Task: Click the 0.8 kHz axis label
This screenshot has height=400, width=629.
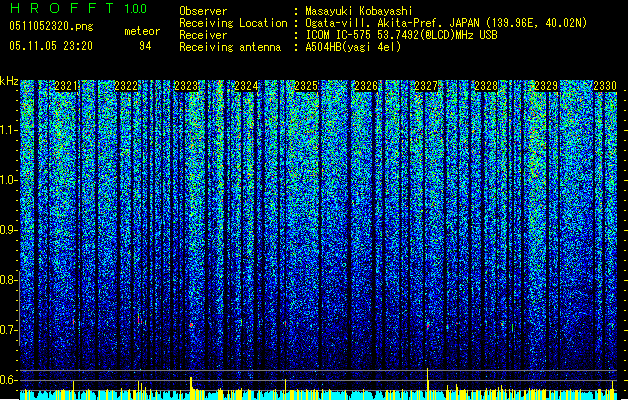Action: [9, 280]
